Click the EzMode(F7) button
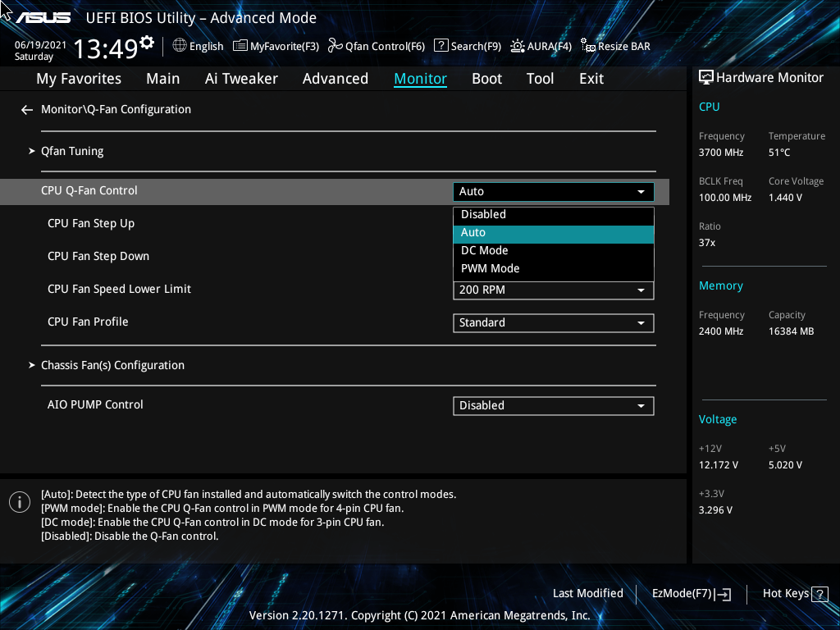The image size is (840, 630). (690, 593)
